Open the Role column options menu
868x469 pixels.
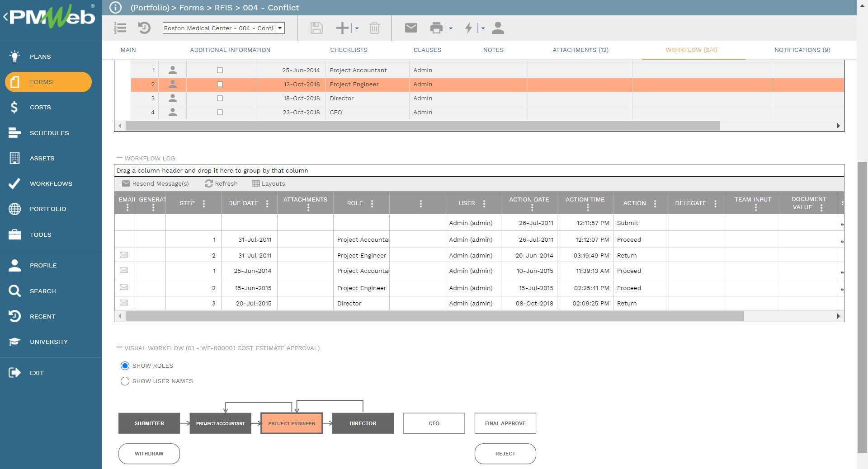point(372,203)
